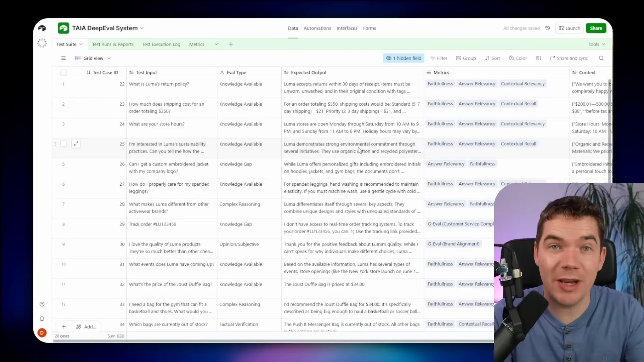
Task: Select 'Opinion/Subjective' eval type cell
Action: click(x=249, y=248)
